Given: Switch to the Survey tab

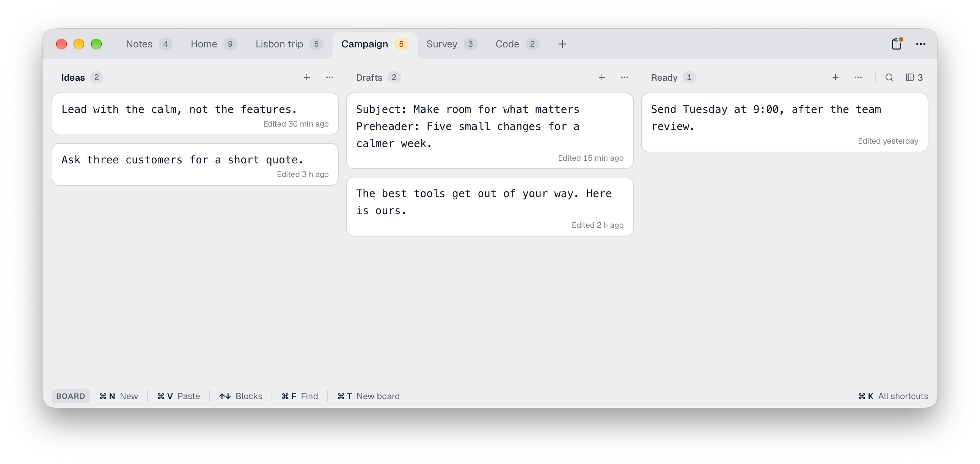Looking at the screenshot, I should pyautogui.click(x=452, y=44).
